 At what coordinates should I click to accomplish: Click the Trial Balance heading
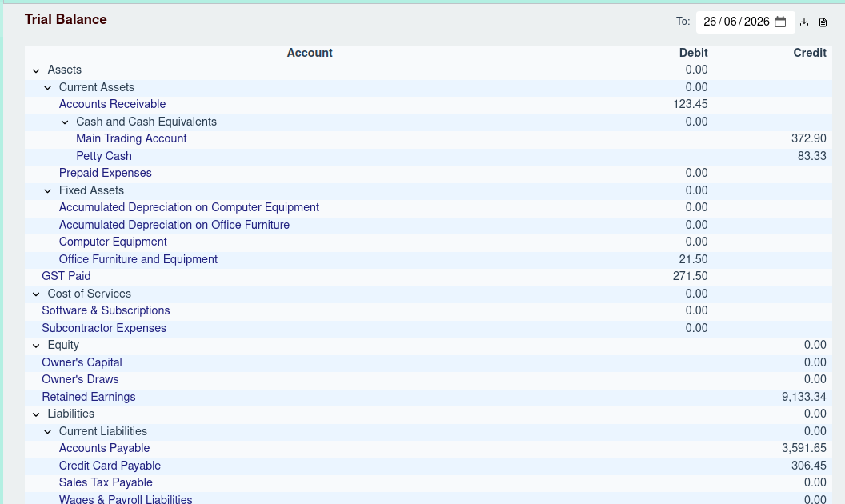66,19
